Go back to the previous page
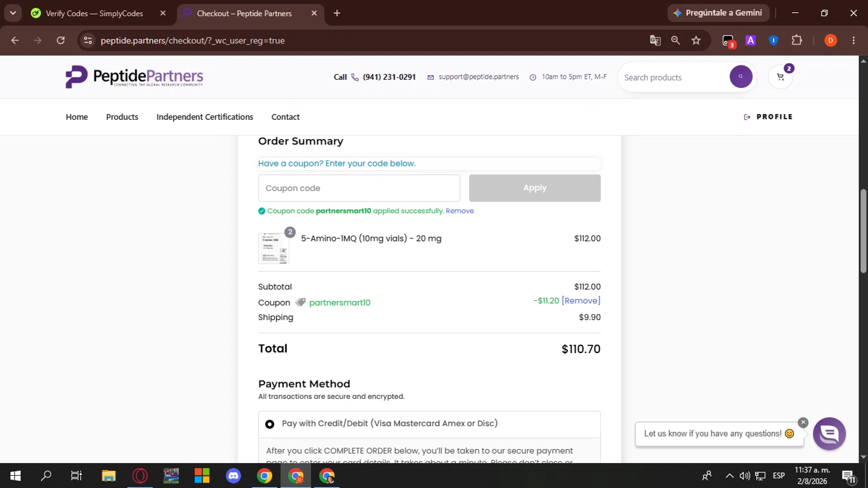The width and height of the screenshot is (868, 488). pos(15,41)
